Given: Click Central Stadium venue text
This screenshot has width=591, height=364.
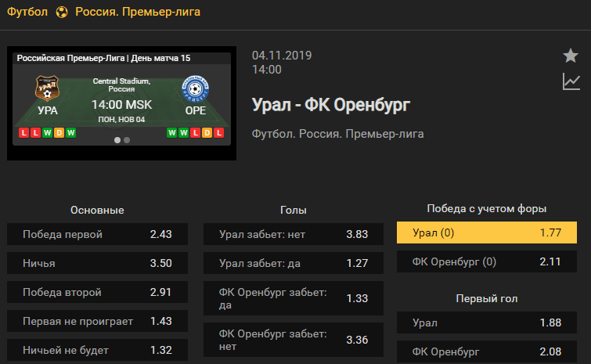Looking at the screenshot, I should click(122, 85).
